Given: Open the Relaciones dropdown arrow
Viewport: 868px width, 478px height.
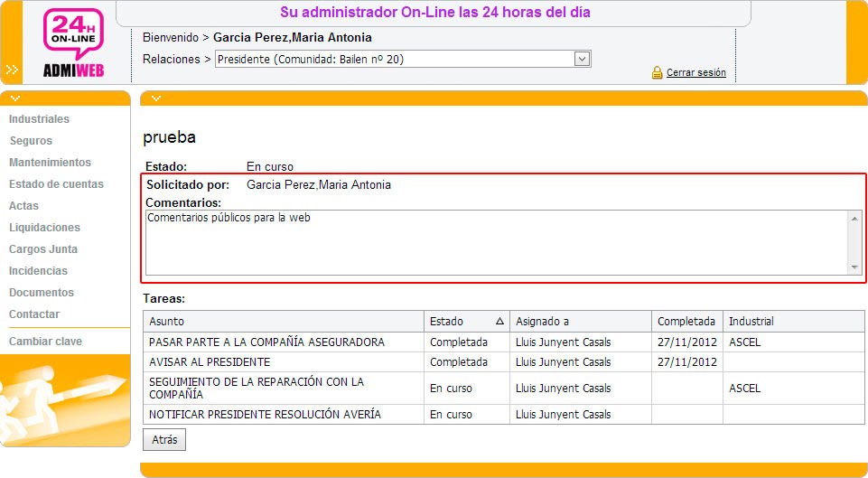Looking at the screenshot, I should (582, 59).
